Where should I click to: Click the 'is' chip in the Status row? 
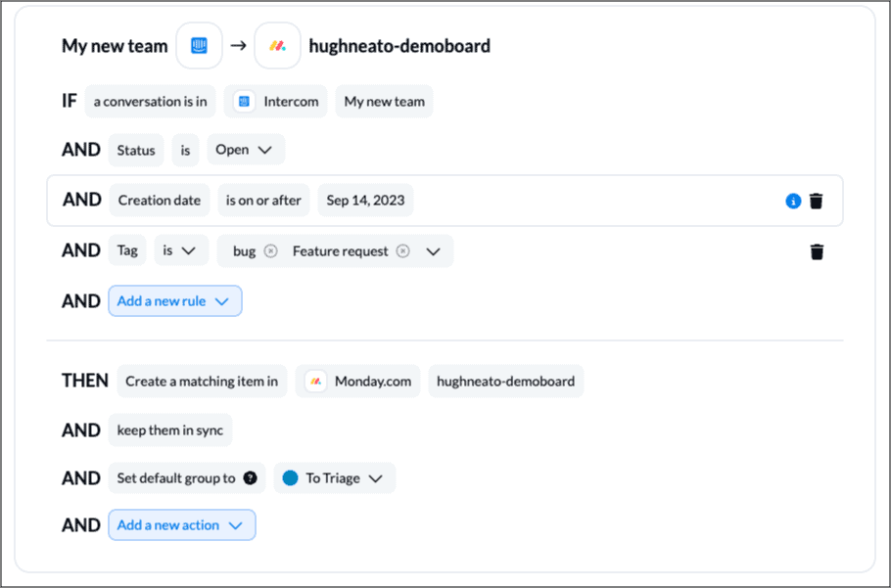coord(185,150)
